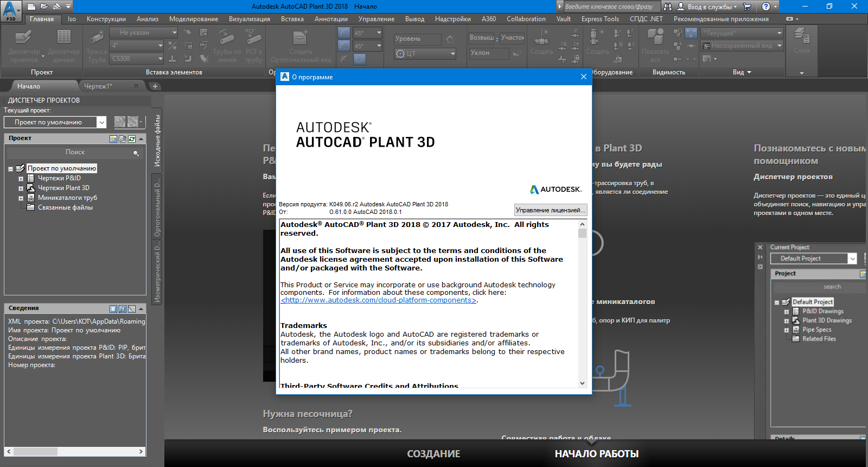The height and width of the screenshot is (467, 868).
Task: Select the Изометрический D... vertical tab
Action: 157,272
